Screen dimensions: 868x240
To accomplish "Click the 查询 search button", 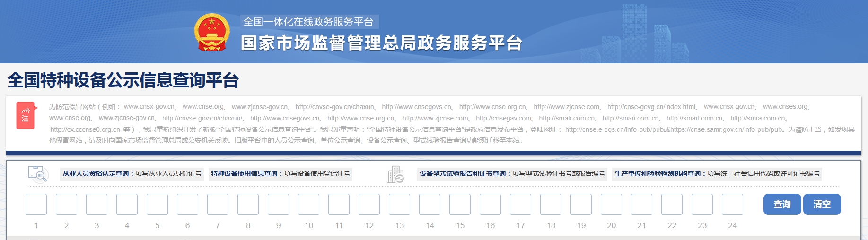I will click(x=782, y=204).
